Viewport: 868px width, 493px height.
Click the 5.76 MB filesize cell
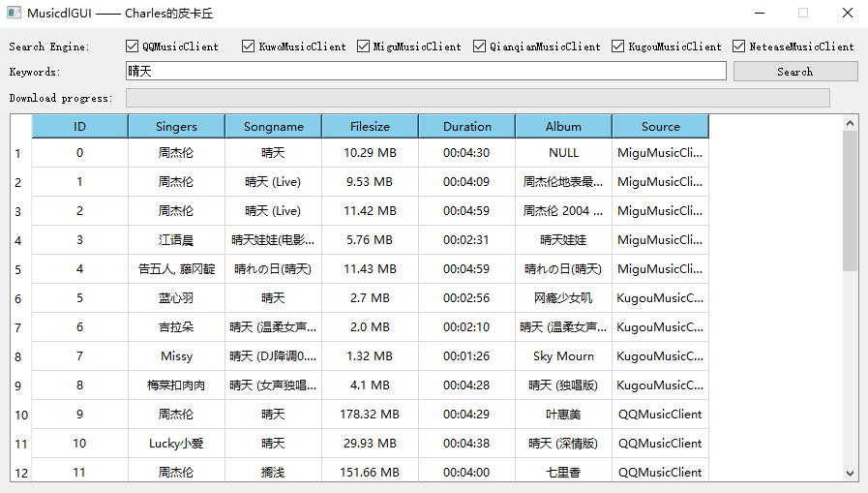[x=370, y=240]
